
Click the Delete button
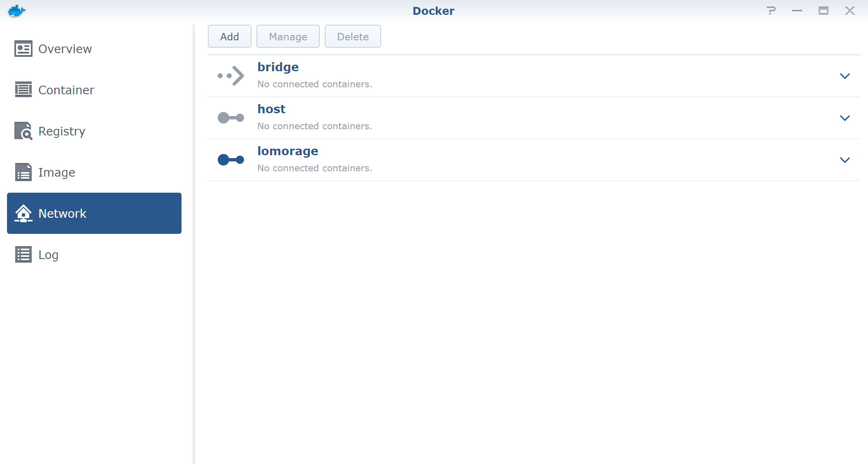(x=353, y=37)
